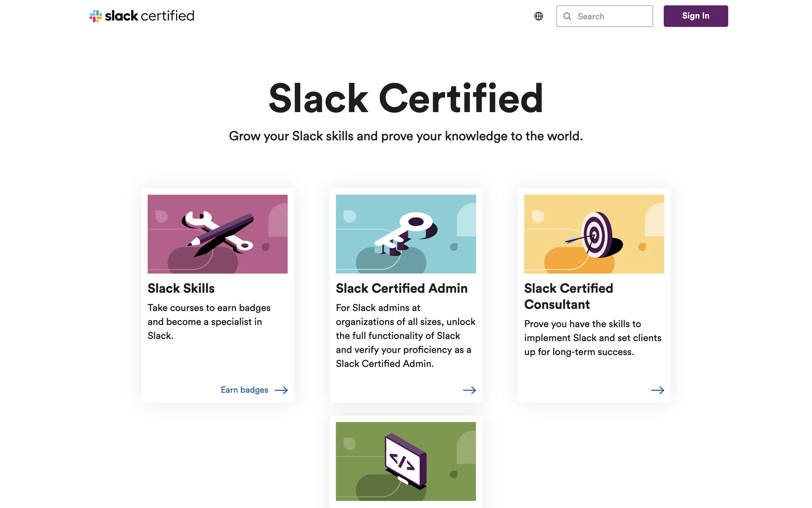
Task: Click the "slack certified" wordmark text
Action: [x=149, y=16]
